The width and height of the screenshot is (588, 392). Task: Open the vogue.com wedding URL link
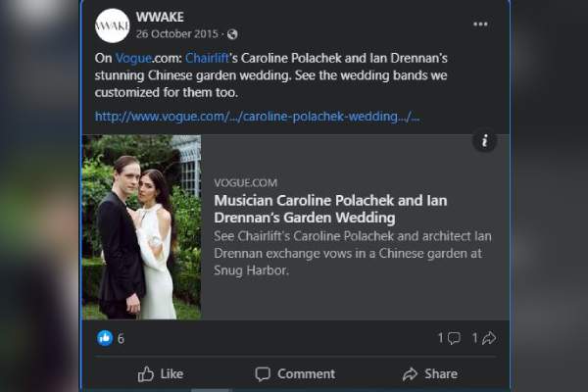click(x=257, y=116)
